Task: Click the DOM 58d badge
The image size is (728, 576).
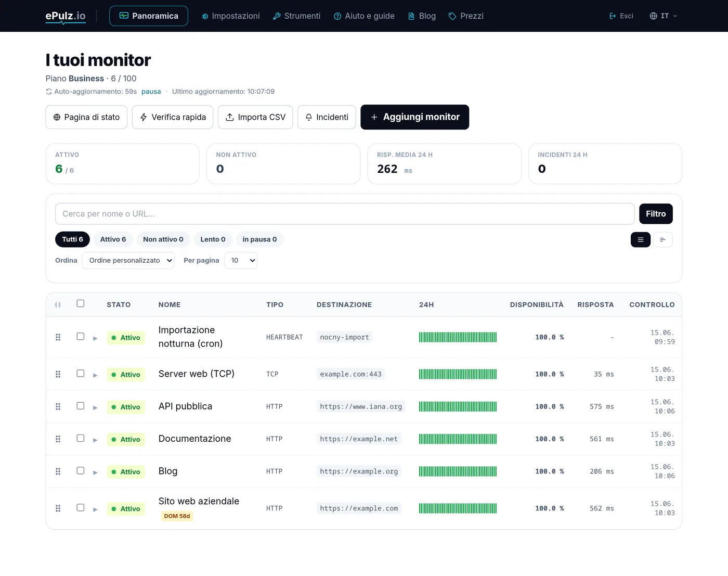Action: click(x=177, y=516)
